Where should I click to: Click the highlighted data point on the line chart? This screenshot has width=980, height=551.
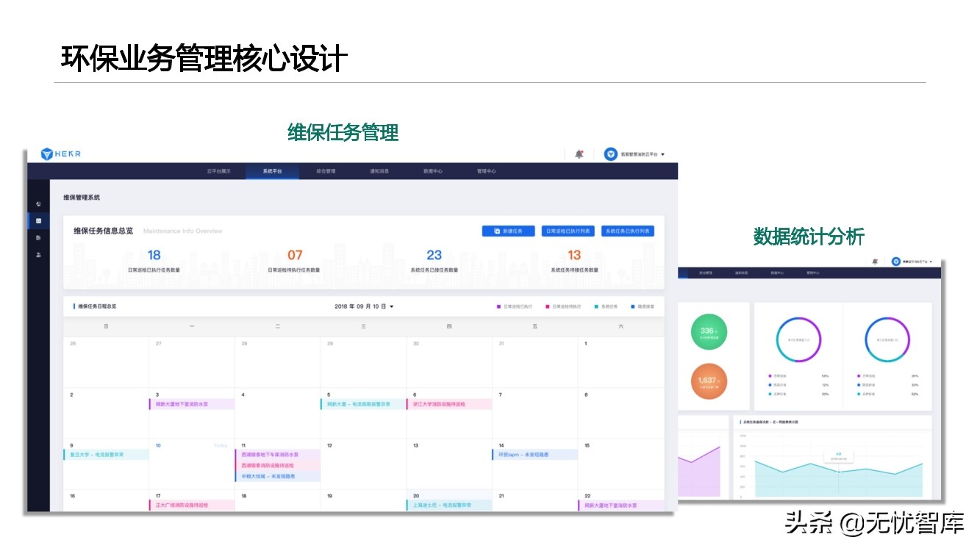[x=838, y=472]
